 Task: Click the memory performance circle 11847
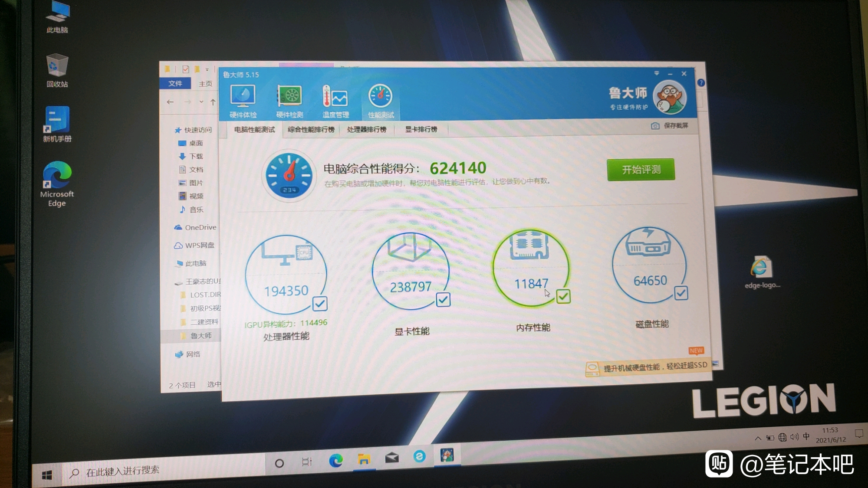pyautogui.click(x=530, y=268)
